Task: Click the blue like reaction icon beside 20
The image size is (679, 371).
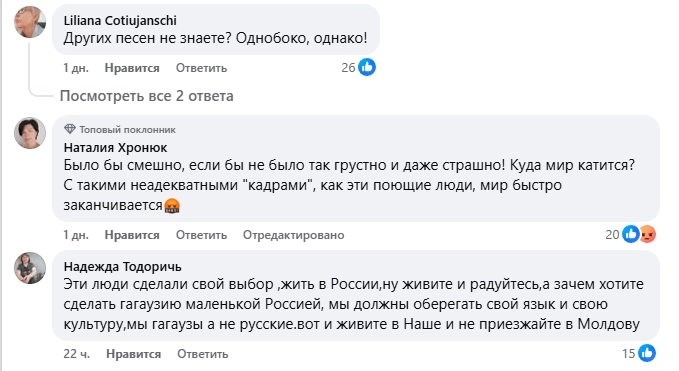Action: tap(630, 234)
